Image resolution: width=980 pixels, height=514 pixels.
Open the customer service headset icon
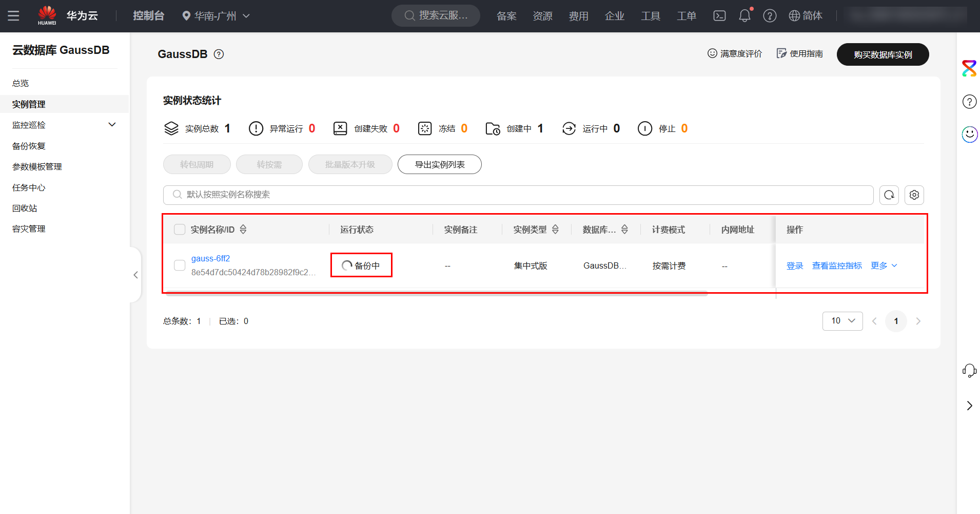click(x=969, y=371)
